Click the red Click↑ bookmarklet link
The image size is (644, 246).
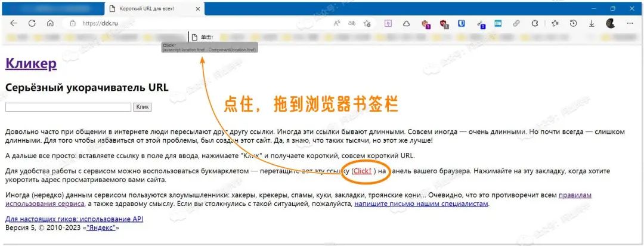coord(363,171)
